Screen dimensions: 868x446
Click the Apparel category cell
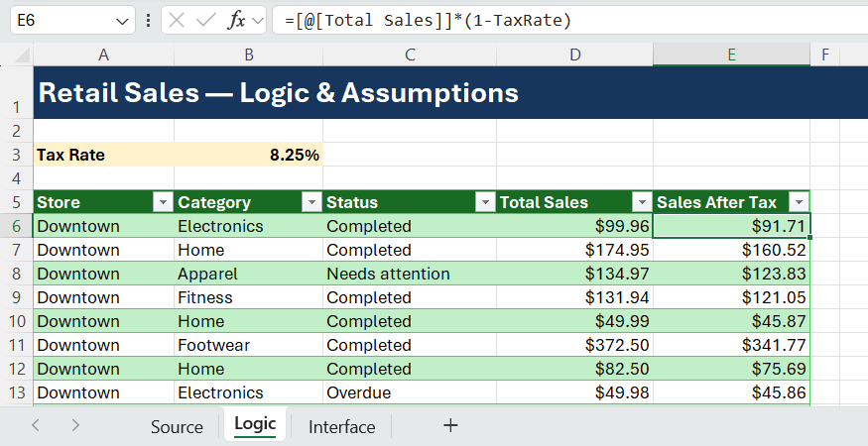(x=249, y=274)
